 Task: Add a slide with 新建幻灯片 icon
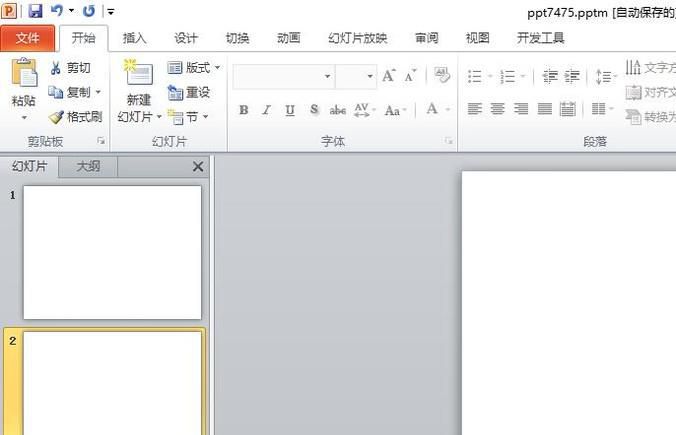point(139,72)
